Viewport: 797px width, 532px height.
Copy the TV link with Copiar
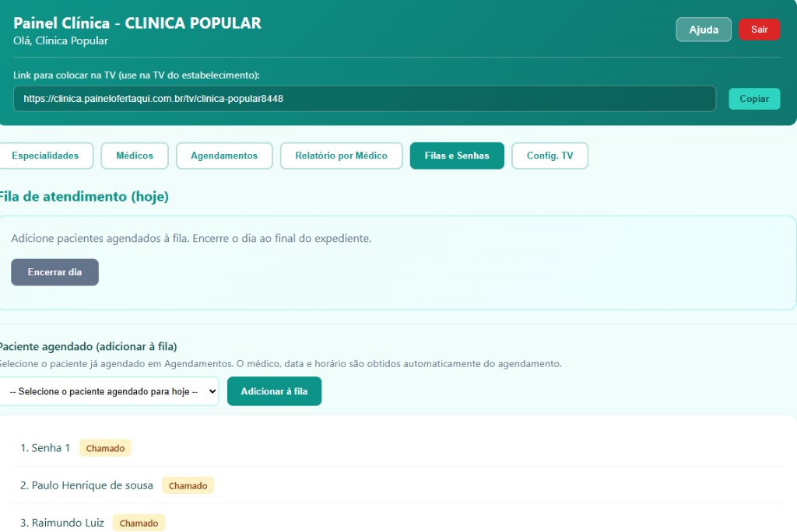pos(753,99)
